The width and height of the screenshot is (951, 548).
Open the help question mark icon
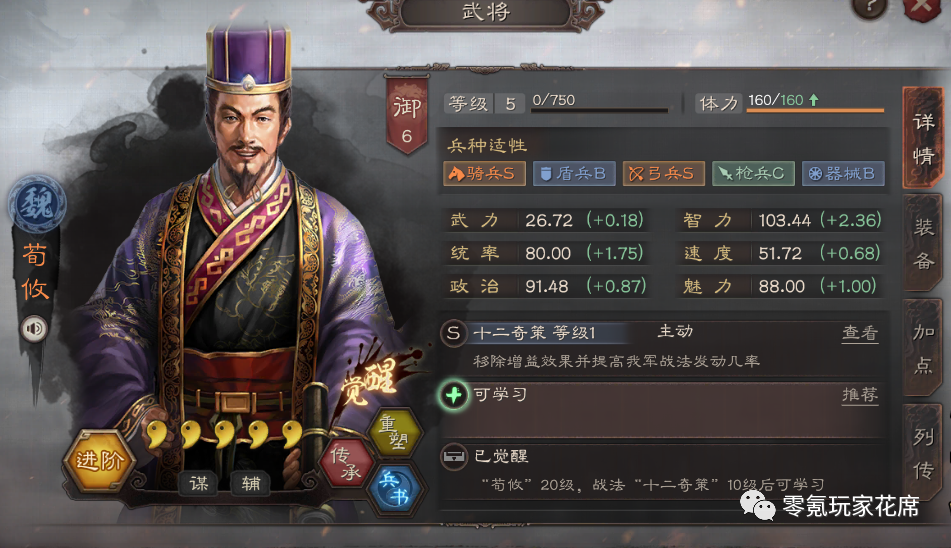coord(870,8)
